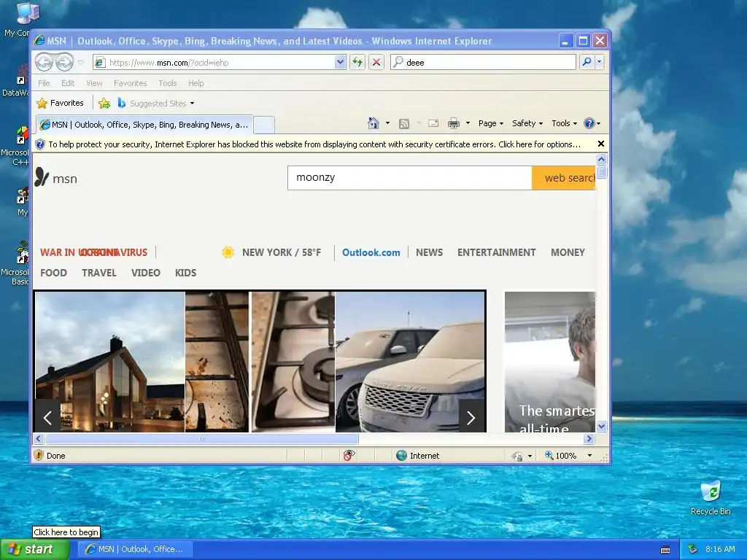Image resolution: width=747 pixels, height=560 pixels.
Task: Open the Favorites menu
Action: (130, 83)
